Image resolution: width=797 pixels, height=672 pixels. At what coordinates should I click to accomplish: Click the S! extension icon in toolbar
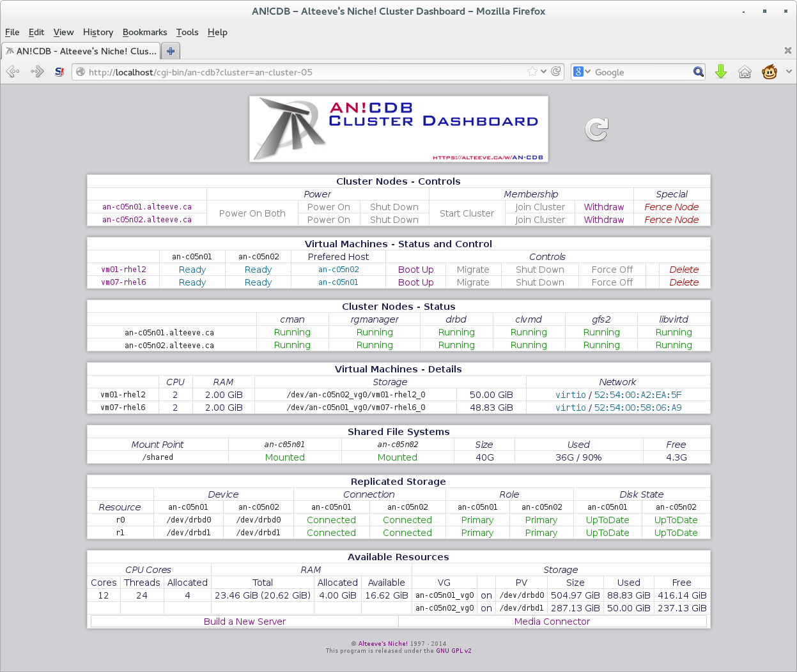point(59,72)
